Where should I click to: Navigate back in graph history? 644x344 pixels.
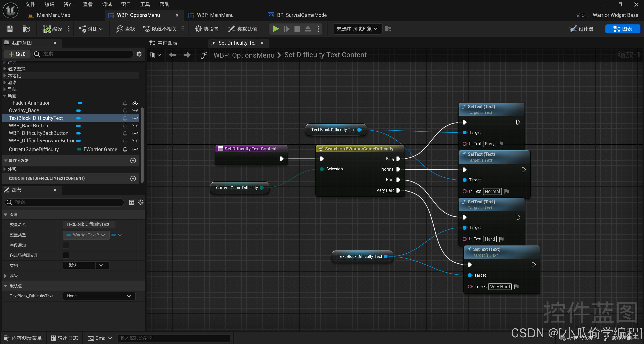click(172, 55)
